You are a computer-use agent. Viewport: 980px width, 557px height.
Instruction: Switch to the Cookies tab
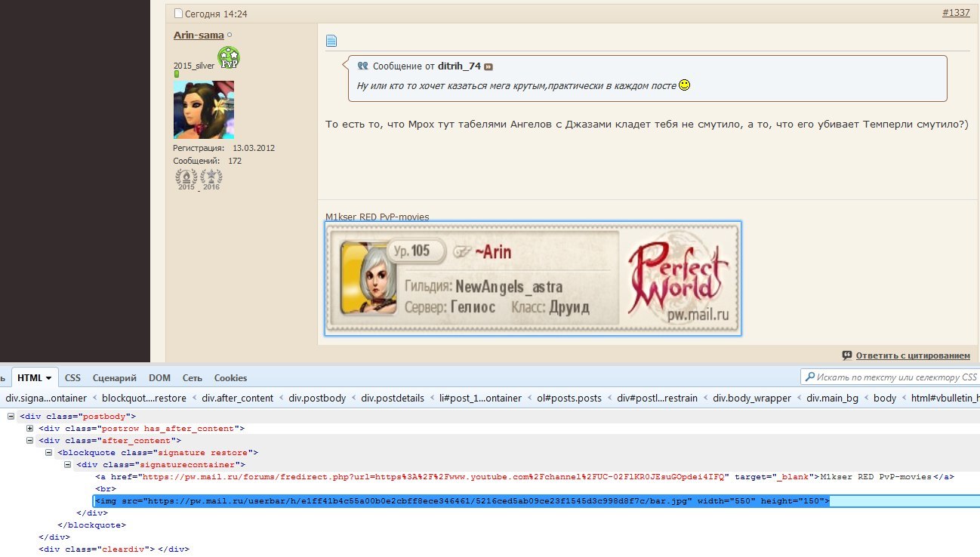230,378
